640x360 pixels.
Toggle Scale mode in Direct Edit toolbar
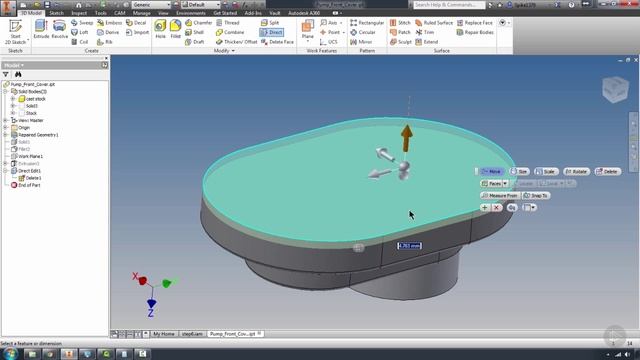coord(546,171)
